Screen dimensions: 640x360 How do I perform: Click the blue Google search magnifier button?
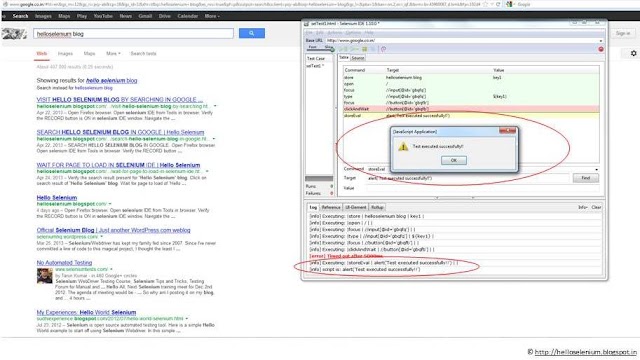click(251, 33)
